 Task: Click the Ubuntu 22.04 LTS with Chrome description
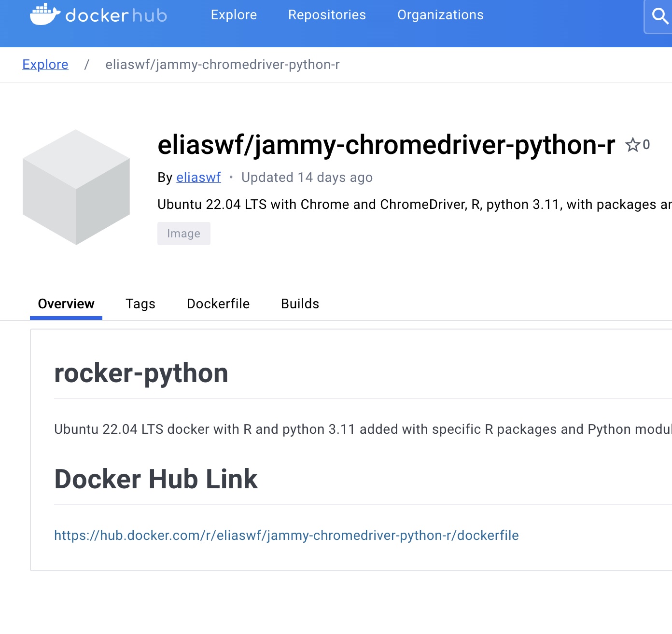click(x=415, y=205)
